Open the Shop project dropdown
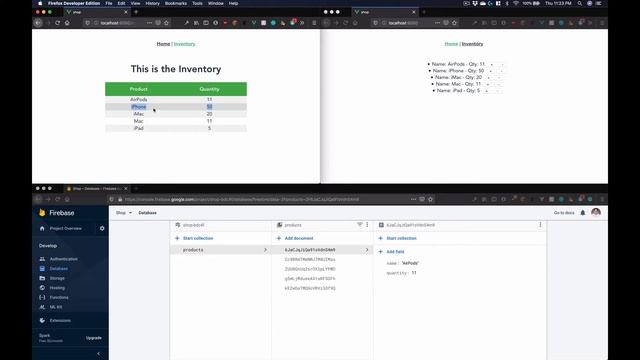This screenshot has height=360, width=640. pos(124,213)
